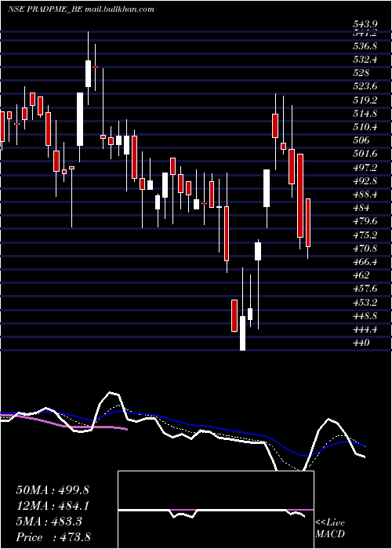
Task: Click the 12MA : 484.1 reading
Action: [53, 506]
